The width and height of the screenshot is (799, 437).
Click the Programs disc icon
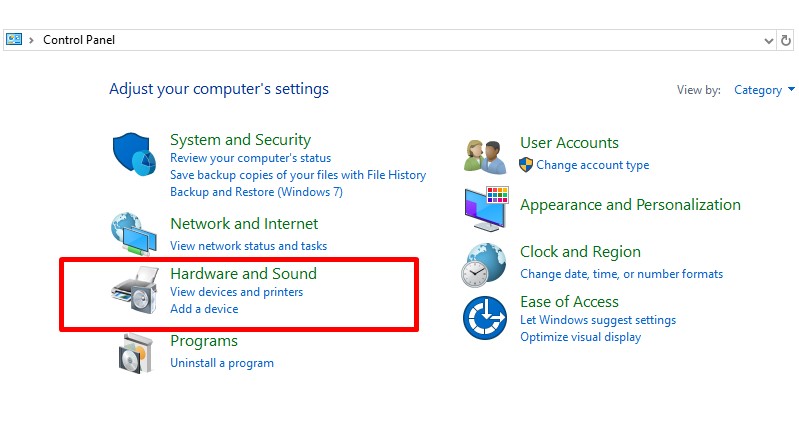pos(136,353)
